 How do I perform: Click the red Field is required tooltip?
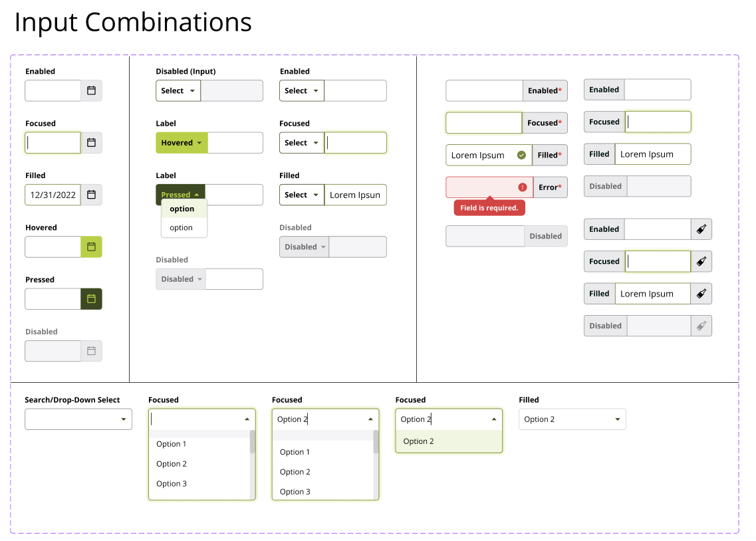click(489, 207)
